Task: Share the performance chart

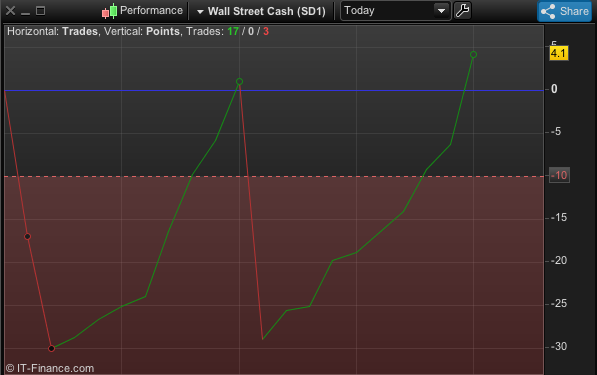Action: point(565,11)
